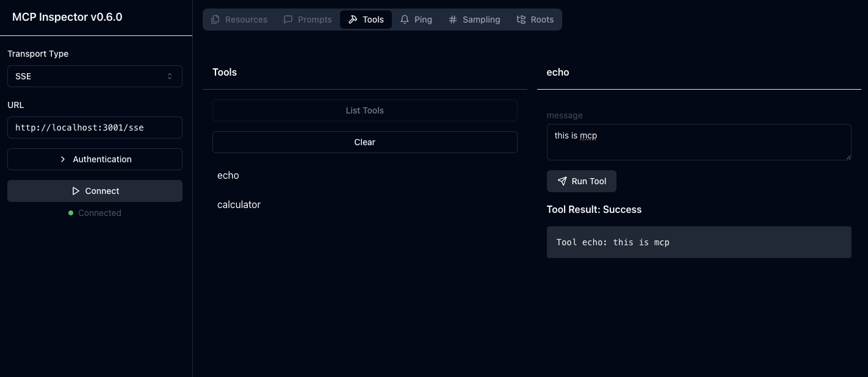
Task: Select the calculator tool from the list
Action: [239, 204]
